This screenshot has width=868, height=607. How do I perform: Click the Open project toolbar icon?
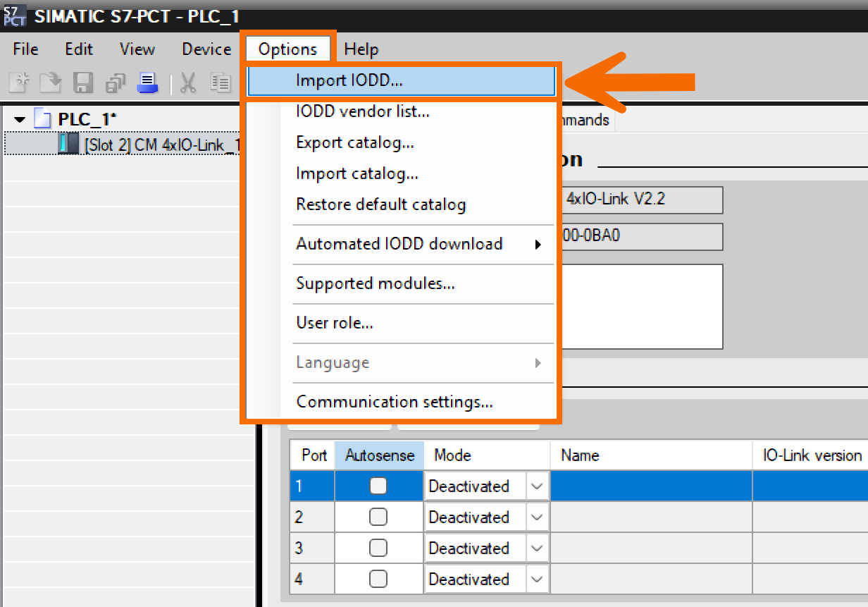pyautogui.click(x=50, y=82)
